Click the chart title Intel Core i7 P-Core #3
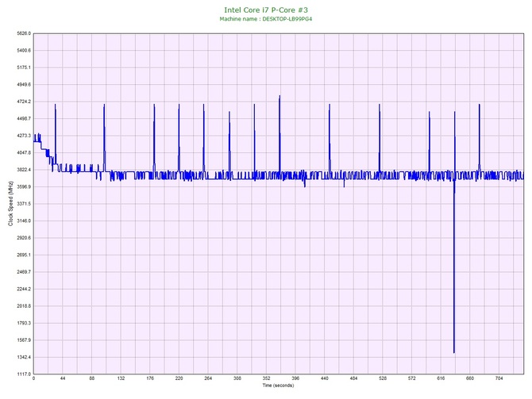Screen dimensions: 532x399 (x=265, y=10)
